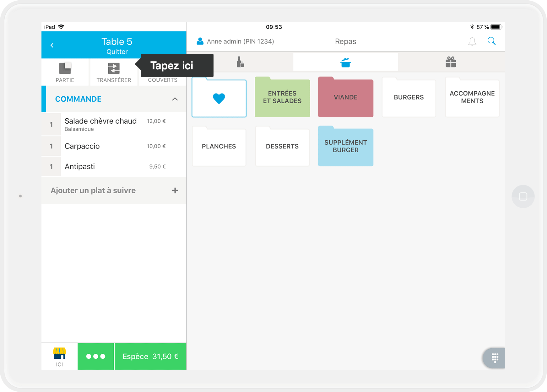
Task: Tap the Wi-Fi status icon
Action: point(61,27)
